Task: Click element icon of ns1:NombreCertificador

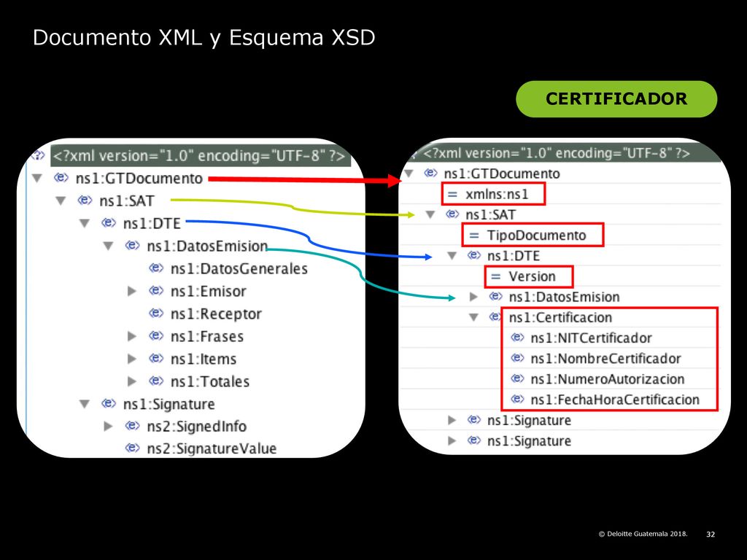Action: (x=517, y=357)
